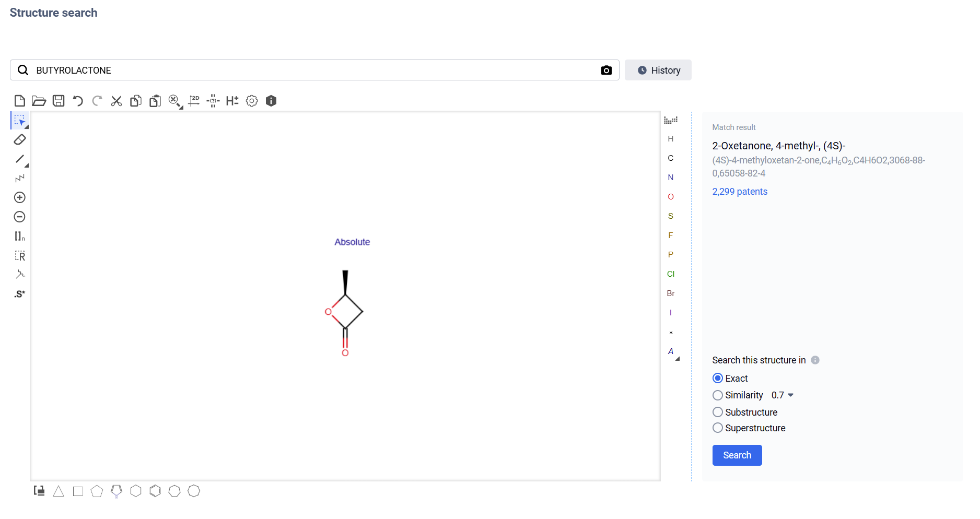Apply 2D layout cleanup to the structure
Viewport: 980px width, 519px height.
click(x=194, y=101)
